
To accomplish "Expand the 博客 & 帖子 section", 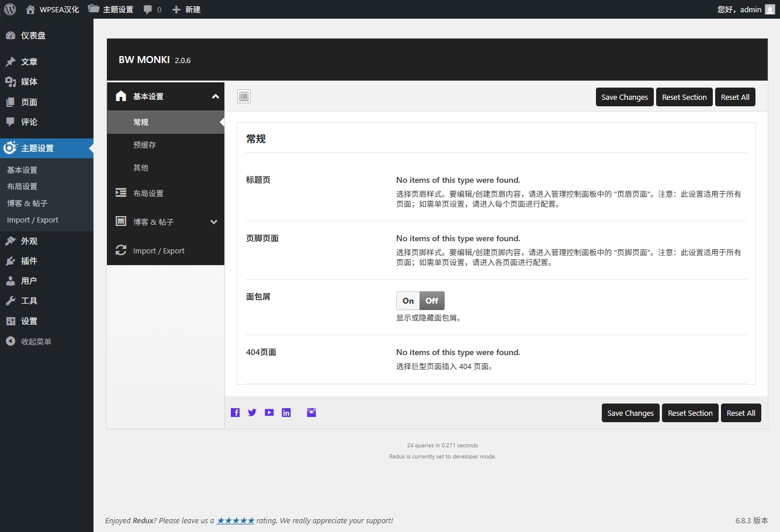I will tap(214, 222).
